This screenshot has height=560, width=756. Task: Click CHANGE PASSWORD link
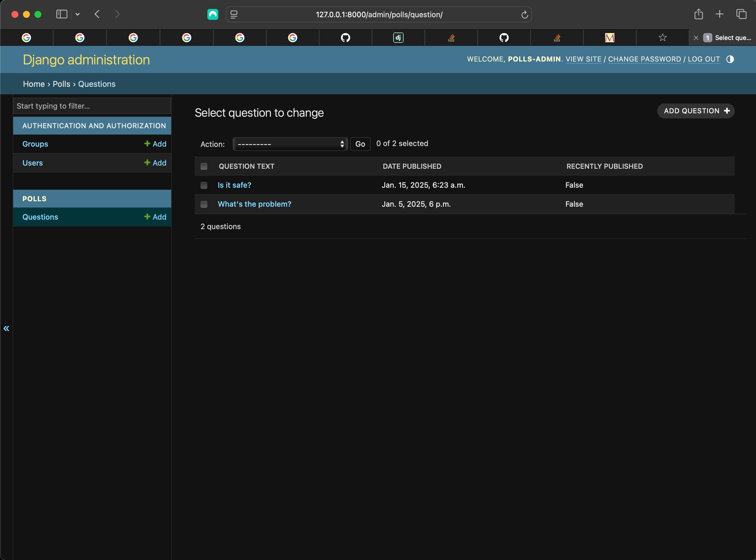[x=645, y=59]
